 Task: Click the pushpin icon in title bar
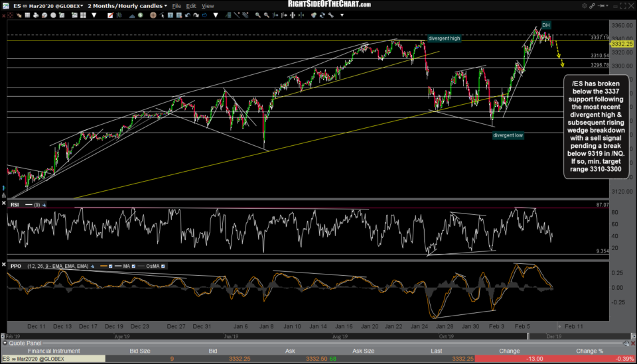(601, 6)
